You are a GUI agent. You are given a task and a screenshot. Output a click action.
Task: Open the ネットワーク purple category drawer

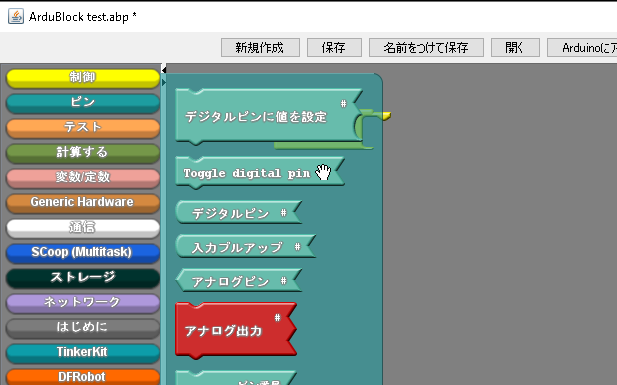pos(83,303)
